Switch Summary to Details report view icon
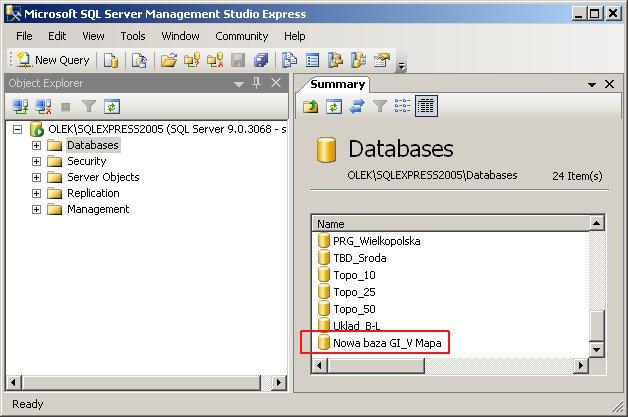628x417 pixels. (426, 106)
